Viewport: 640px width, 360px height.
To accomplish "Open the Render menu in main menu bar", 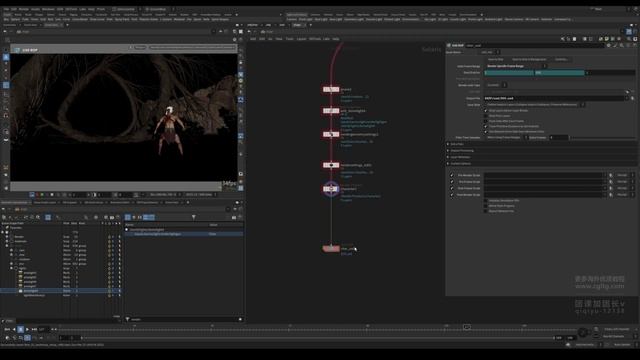I will point(24,9).
